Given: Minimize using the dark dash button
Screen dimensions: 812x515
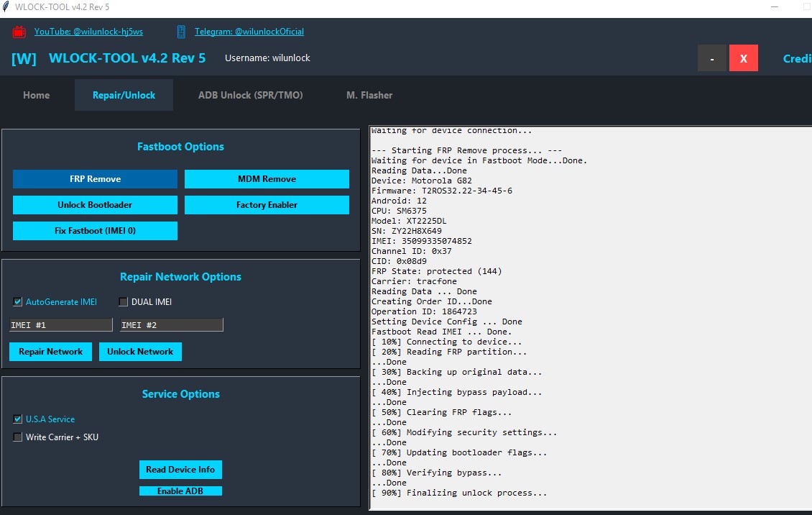Looking at the screenshot, I should click(x=712, y=58).
